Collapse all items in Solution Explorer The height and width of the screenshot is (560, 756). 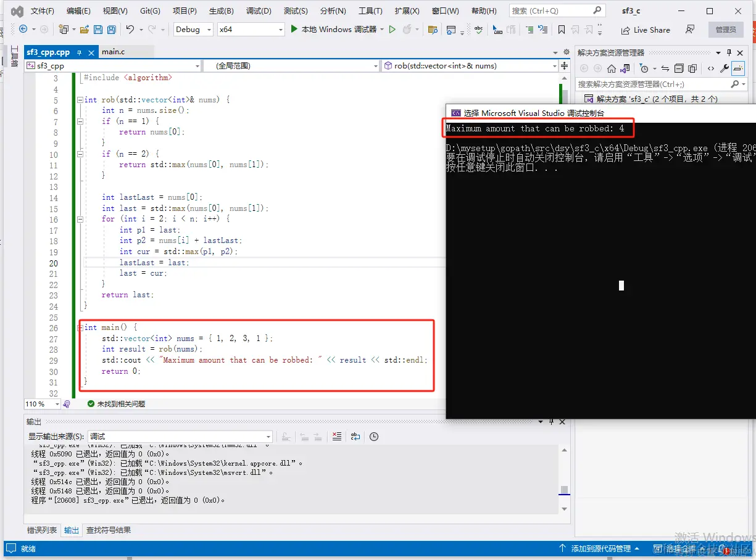pyautogui.click(x=678, y=68)
